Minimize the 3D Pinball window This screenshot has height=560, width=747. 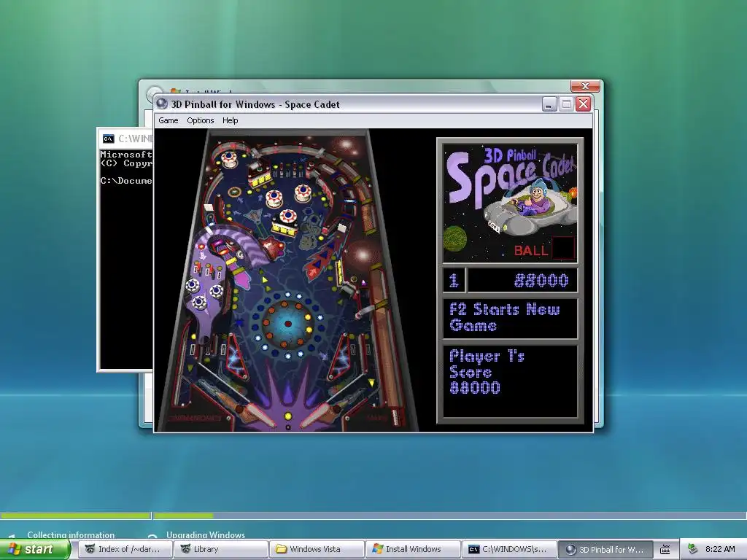point(549,104)
